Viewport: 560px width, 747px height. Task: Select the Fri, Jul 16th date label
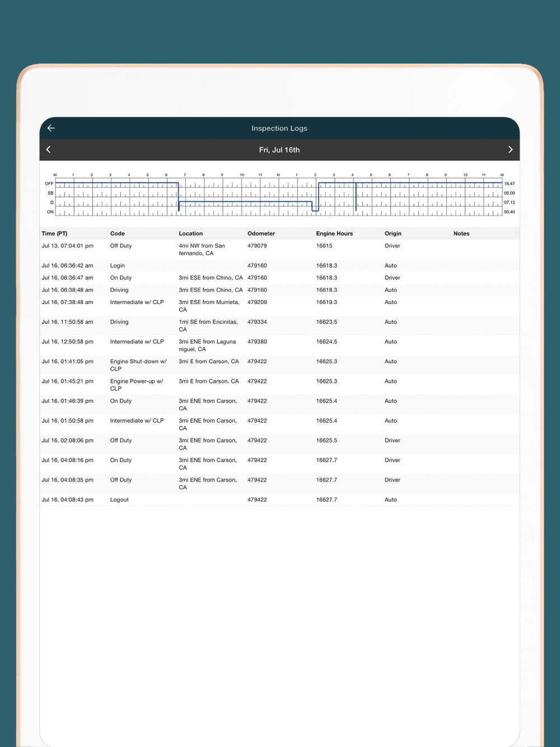pyautogui.click(x=279, y=150)
